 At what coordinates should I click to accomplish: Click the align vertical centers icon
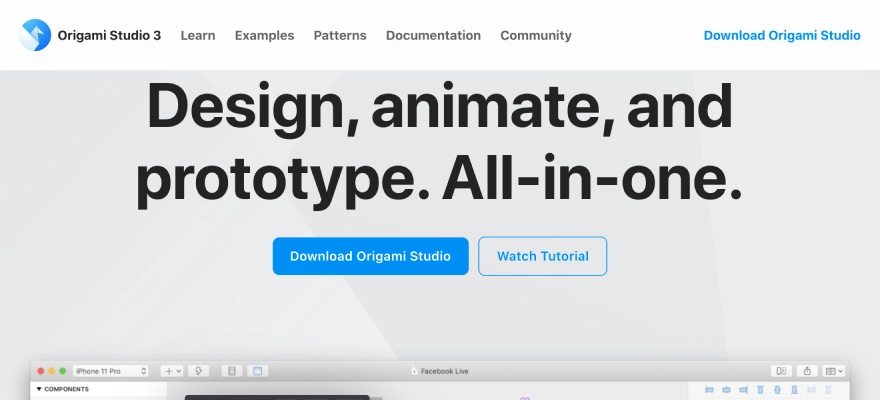click(x=778, y=390)
